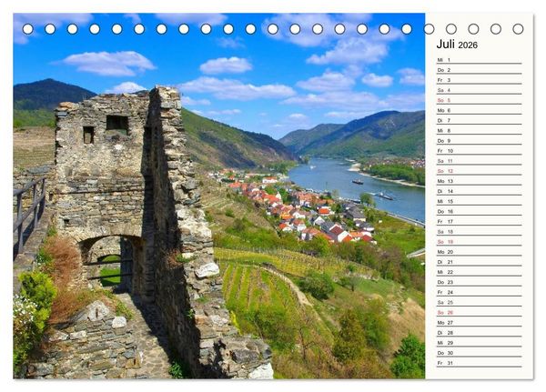Select the 'Mi 15' calendar row
The image size is (546, 392).
pyautogui.click(x=480, y=201)
